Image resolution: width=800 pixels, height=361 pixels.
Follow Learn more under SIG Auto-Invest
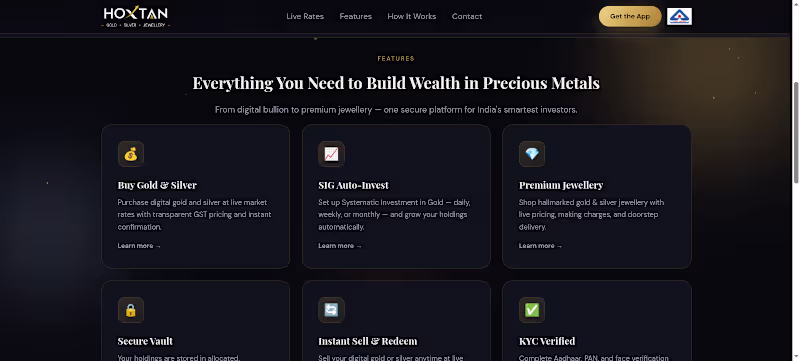[x=340, y=246]
